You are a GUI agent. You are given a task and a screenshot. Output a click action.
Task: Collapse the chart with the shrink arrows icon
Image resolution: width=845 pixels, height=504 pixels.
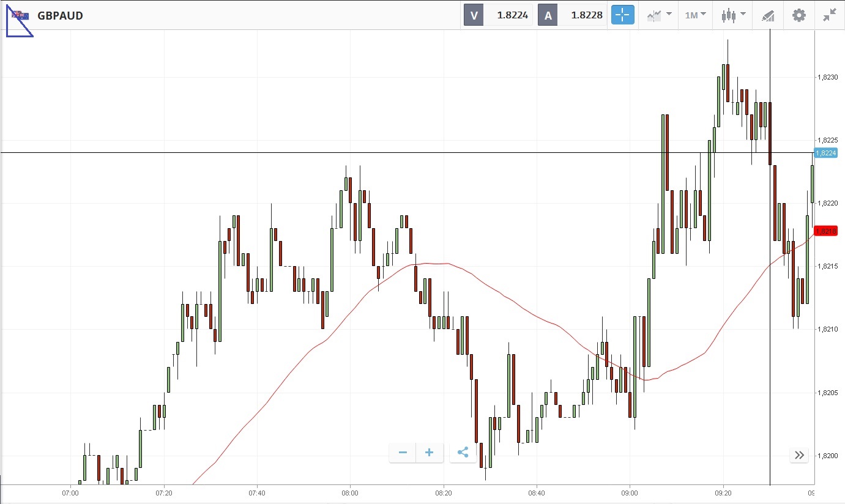pos(830,15)
